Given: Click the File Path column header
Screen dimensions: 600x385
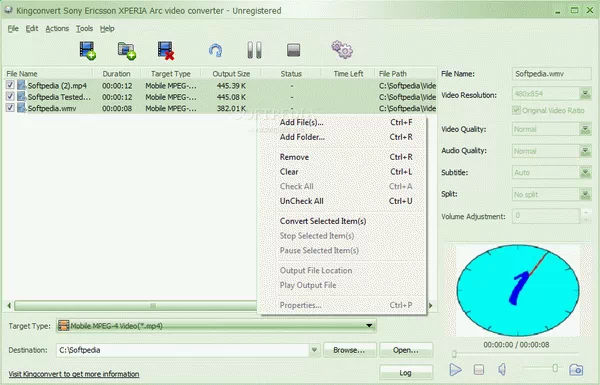Looking at the screenshot, I should coord(405,73).
